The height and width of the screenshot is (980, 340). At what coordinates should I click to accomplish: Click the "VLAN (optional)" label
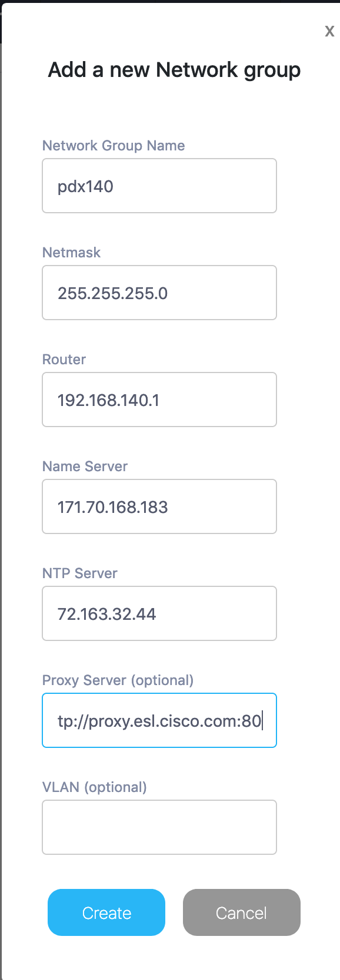94,787
